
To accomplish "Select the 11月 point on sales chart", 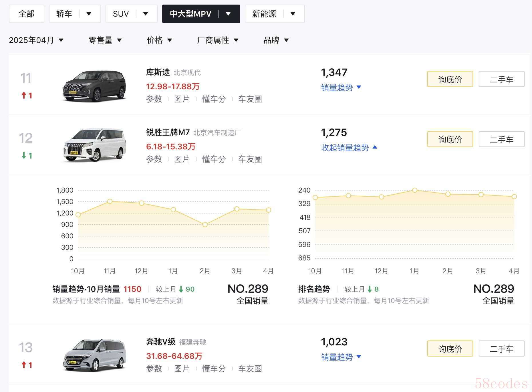I will click(x=110, y=201).
